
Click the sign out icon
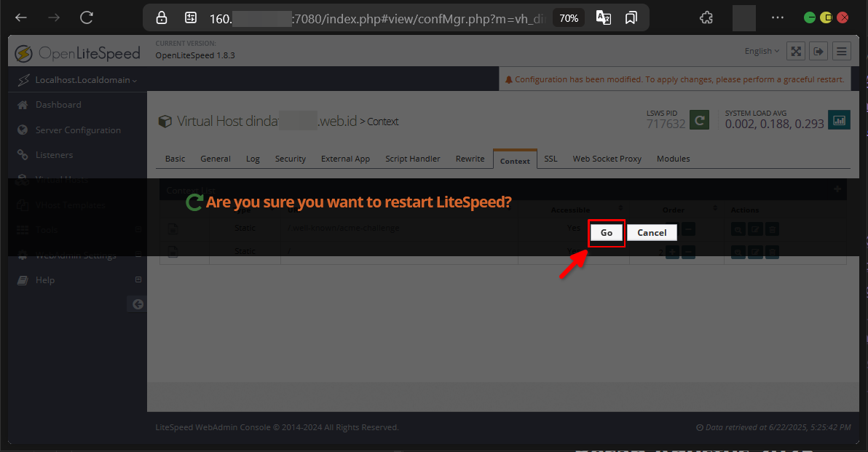point(818,52)
